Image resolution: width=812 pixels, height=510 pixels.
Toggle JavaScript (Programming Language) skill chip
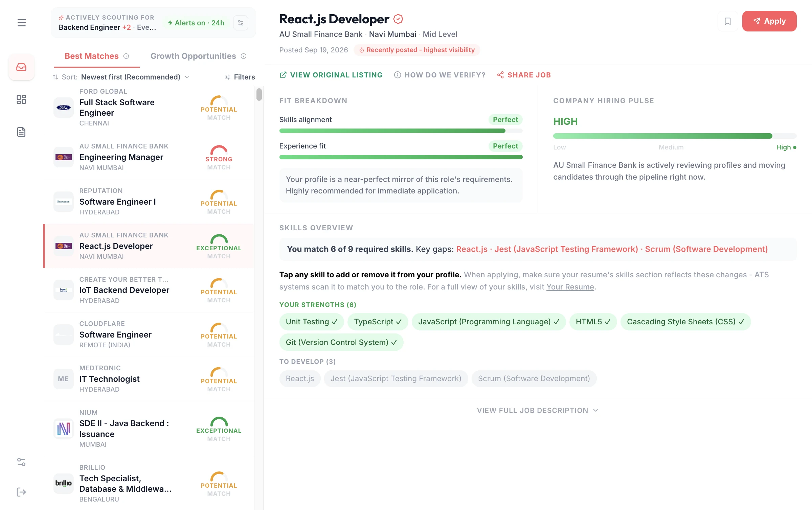pos(489,322)
